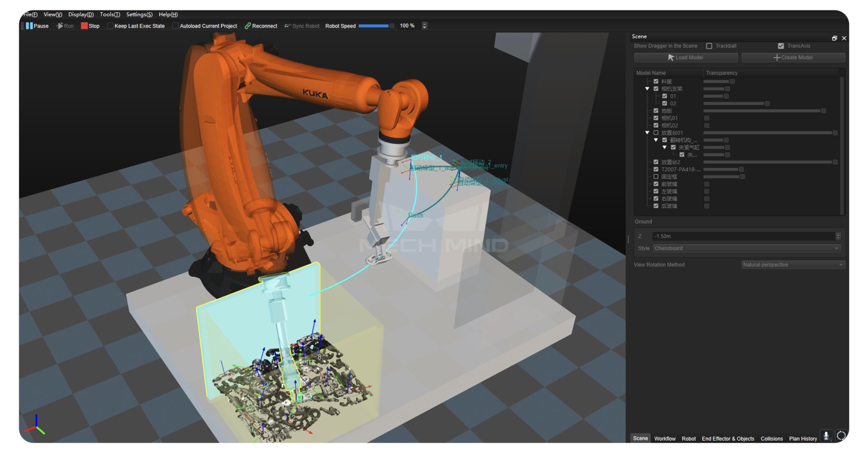Click the microphone icon at bottom right
This screenshot has width=868, height=453.
826,436
